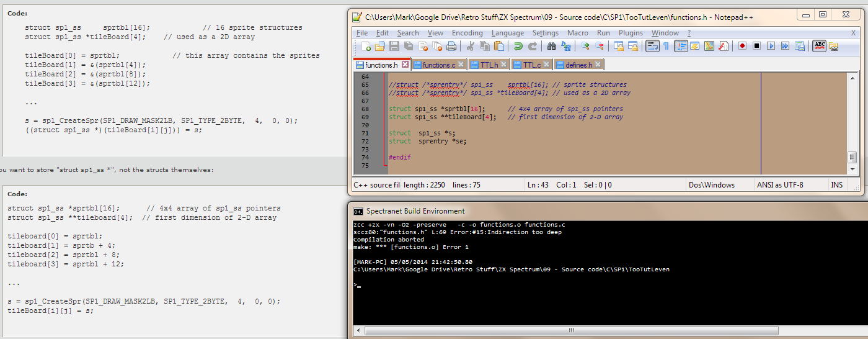The width and height of the screenshot is (868, 339).
Task: Open the Encoding menu
Action: coord(467,33)
